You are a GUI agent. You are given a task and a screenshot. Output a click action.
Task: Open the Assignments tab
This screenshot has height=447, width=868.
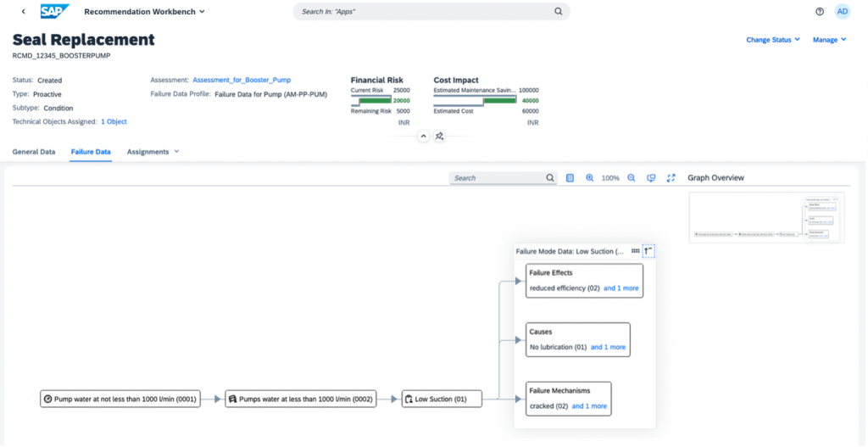147,151
